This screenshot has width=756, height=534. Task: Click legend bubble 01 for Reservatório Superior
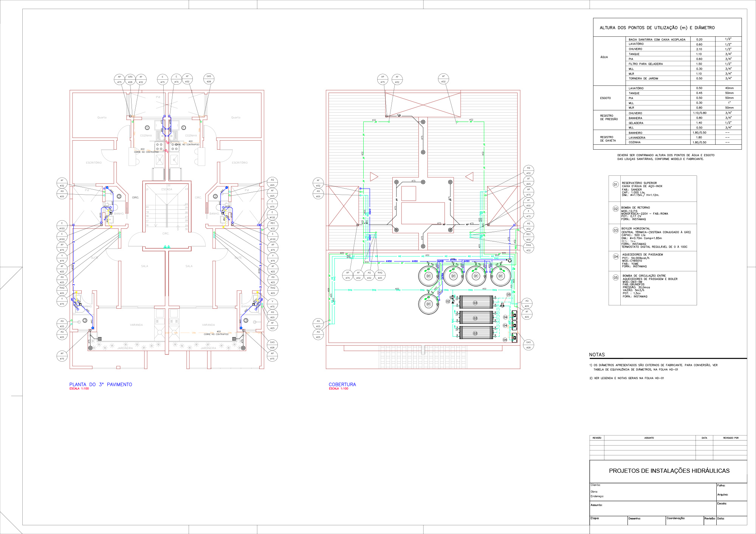615,184
